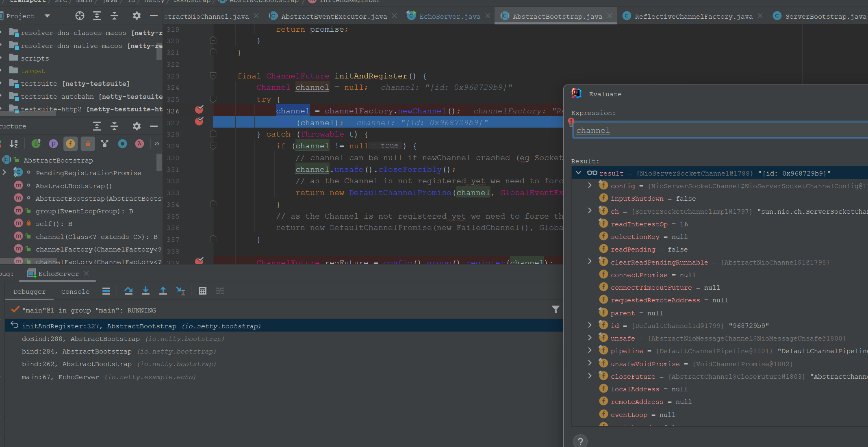This screenshot has height=447, width=868.
Task: Toggle the Show Non-Public members filter
Action: (88, 143)
